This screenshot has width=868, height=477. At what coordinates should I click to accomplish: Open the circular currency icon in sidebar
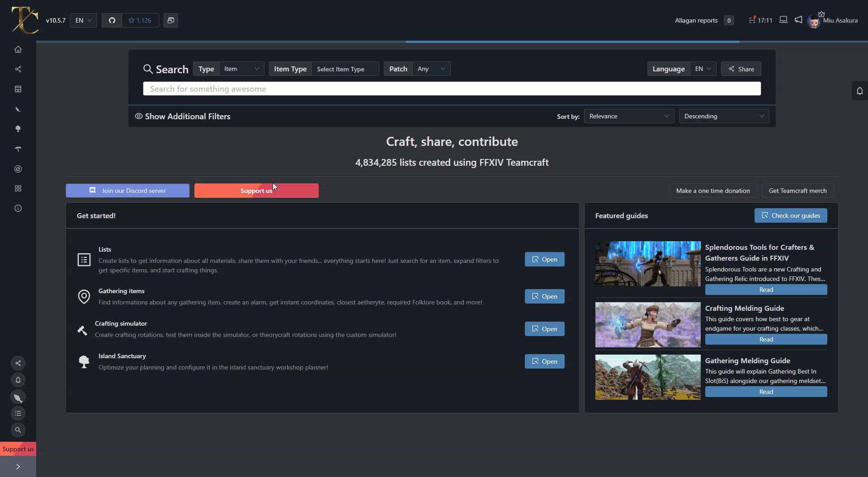(x=18, y=169)
